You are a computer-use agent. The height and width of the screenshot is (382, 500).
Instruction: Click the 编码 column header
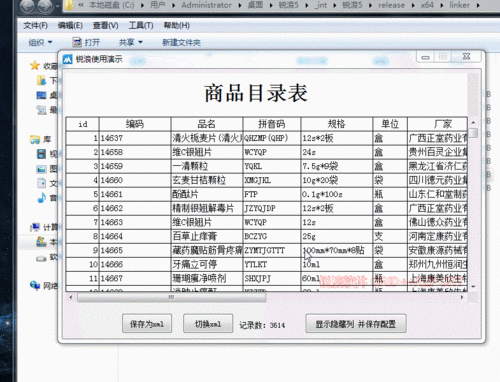(x=135, y=124)
